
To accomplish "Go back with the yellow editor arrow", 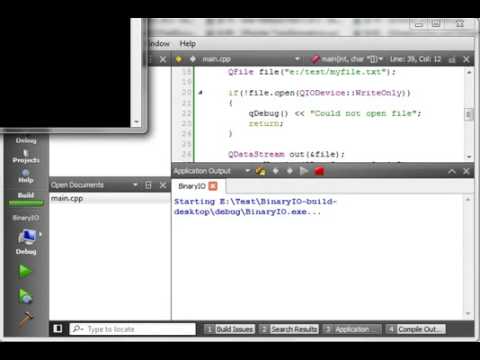I will pyautogui.click(x=179, y=59).
